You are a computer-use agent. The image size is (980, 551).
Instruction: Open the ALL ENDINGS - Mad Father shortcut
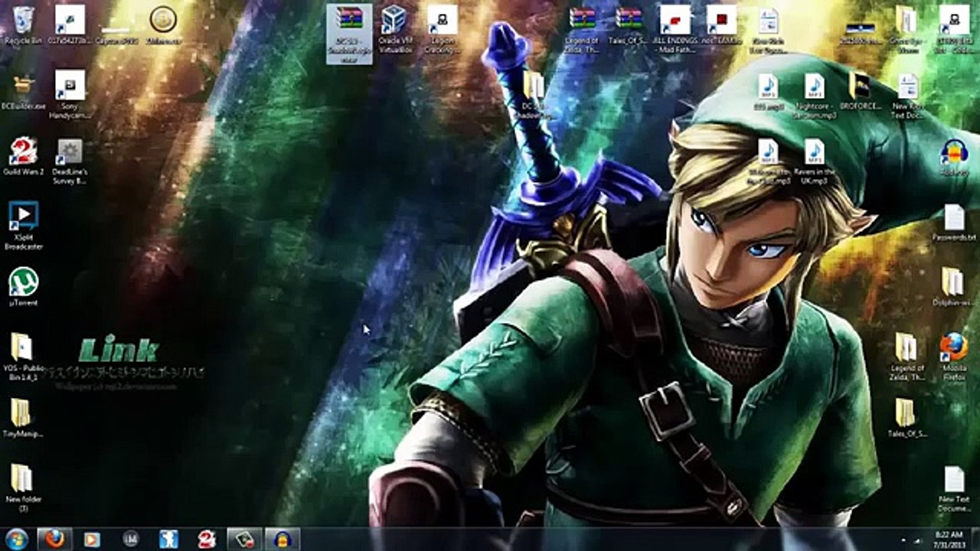[x=675, y=29]
